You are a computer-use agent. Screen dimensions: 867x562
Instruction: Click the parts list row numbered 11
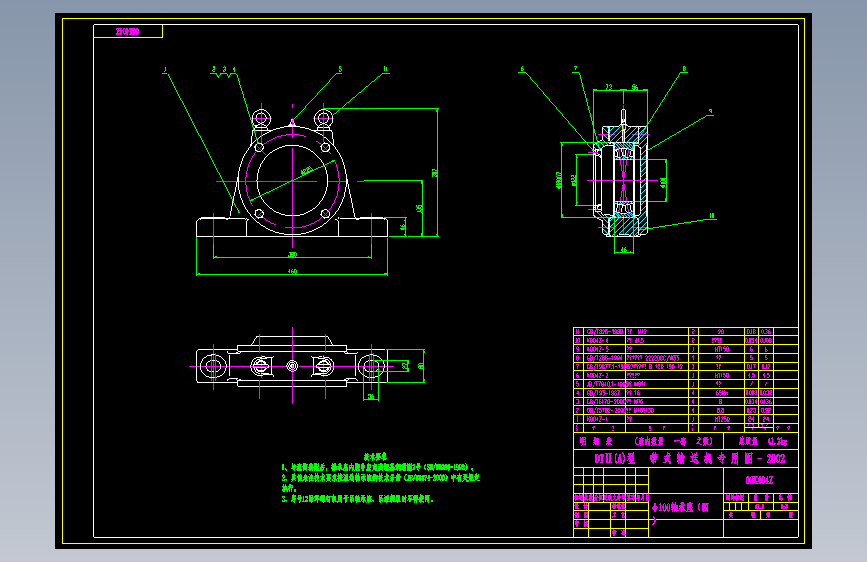click(686, 332)
